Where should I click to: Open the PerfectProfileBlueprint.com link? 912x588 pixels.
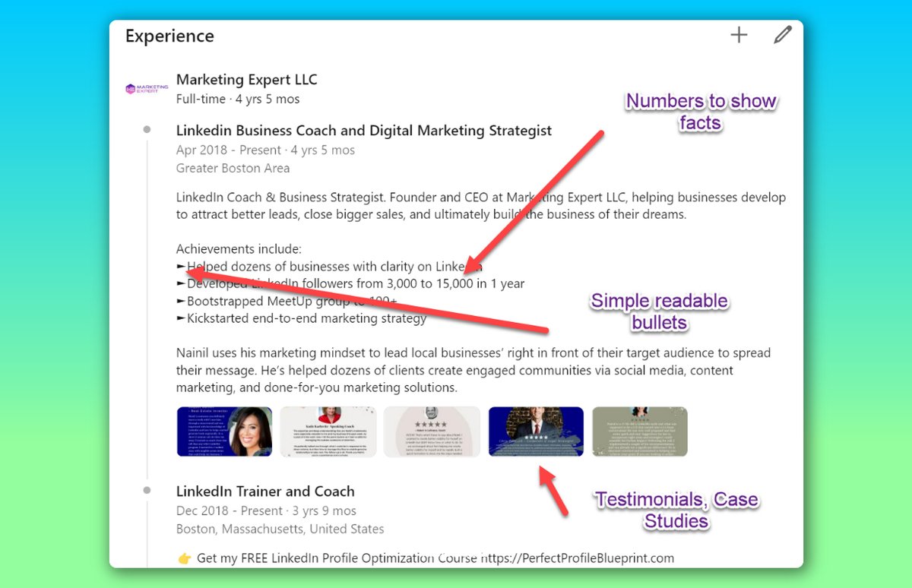pyautogui.click(x=577, y=558)
